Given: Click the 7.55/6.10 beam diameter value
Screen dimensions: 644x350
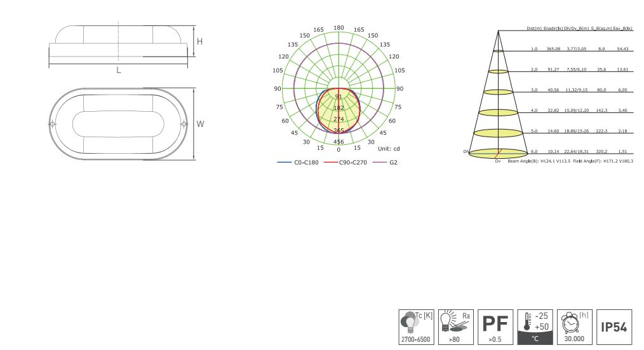Looking at the screenshot, I should click(577, 69).
